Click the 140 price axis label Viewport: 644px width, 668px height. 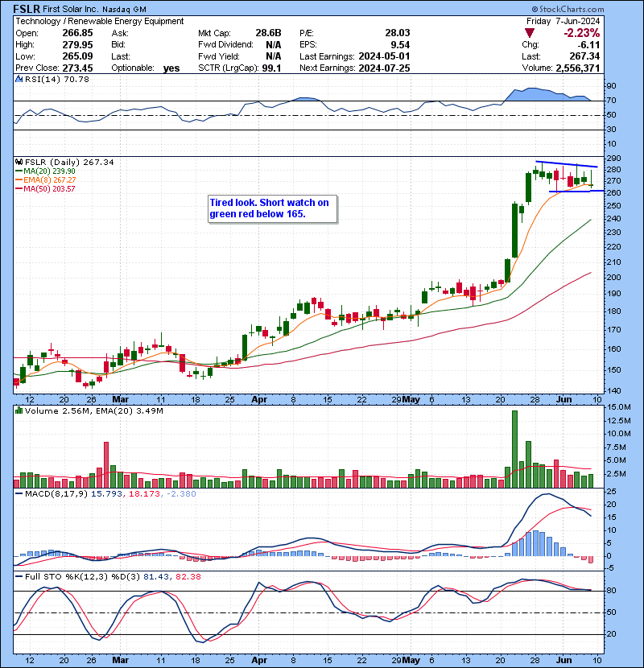[614, 390]
